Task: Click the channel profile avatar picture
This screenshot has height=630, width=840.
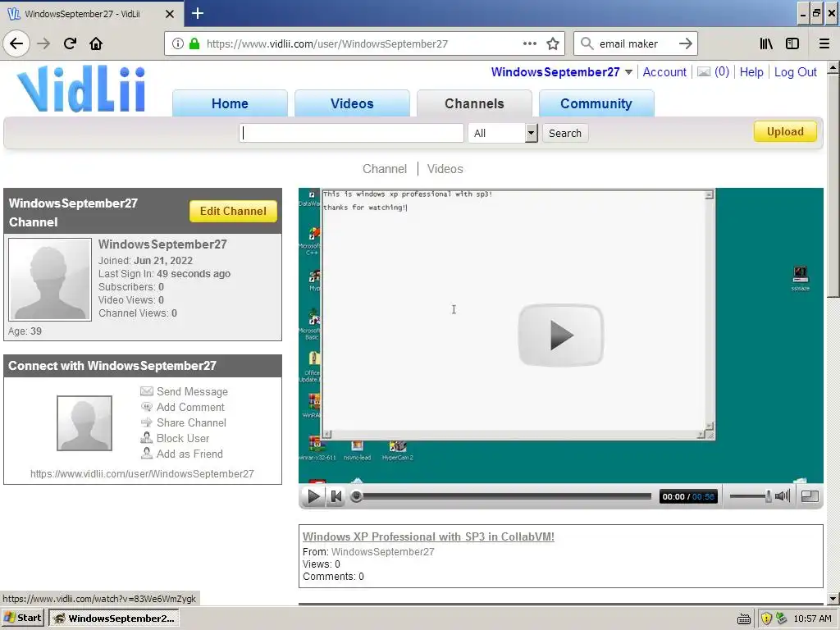Action: click(50, 279)
